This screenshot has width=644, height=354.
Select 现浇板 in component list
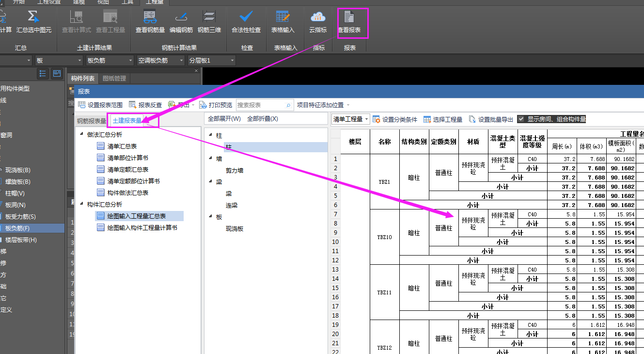pos(235,228)
